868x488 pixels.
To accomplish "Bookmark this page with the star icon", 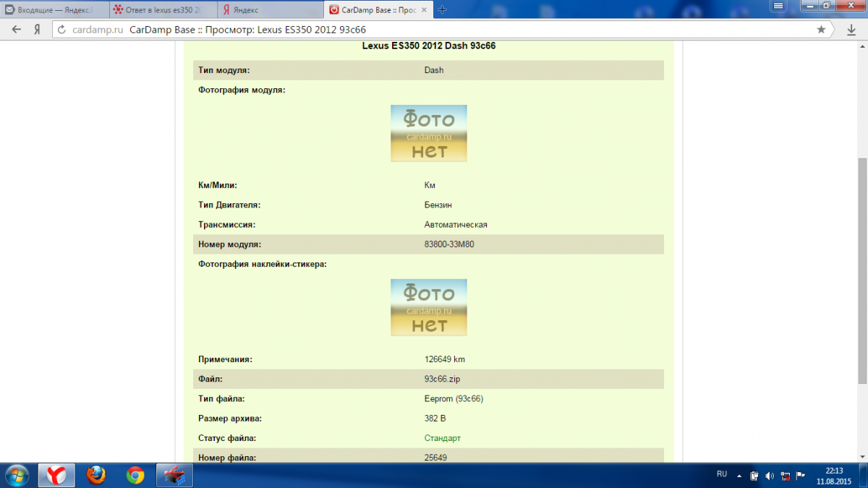I will coord(821,30).
